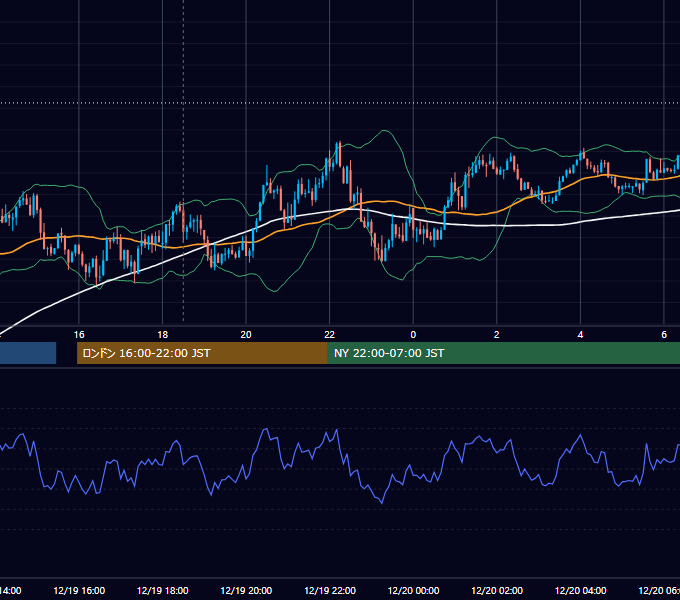Click the 12/20 02:00 date label
The height and width of the screenshot is (600, 680).
(497, 590)
